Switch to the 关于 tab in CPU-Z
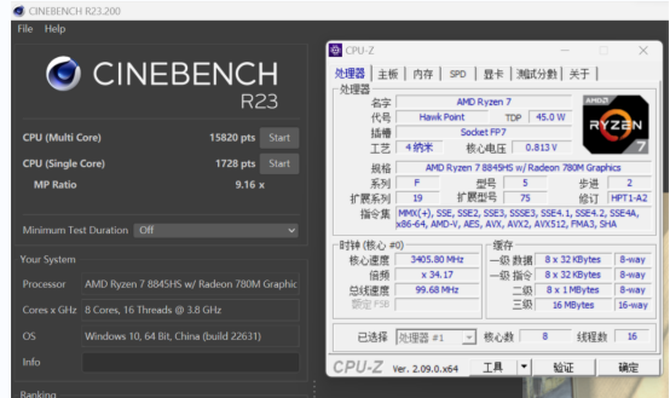 pyautogui.click(x=579, y=74)
